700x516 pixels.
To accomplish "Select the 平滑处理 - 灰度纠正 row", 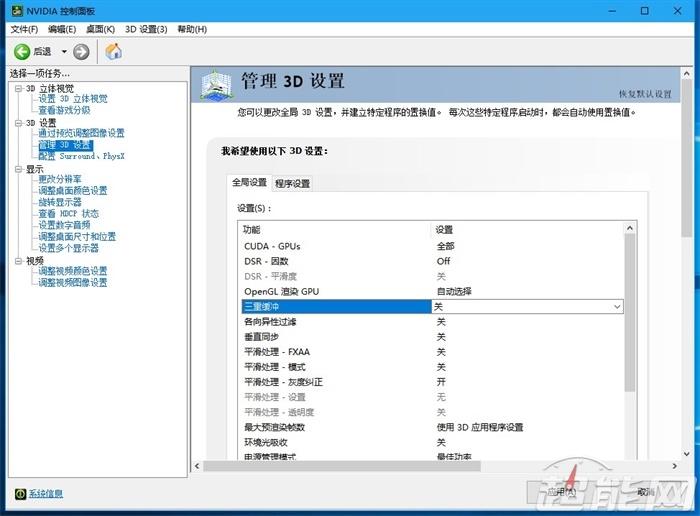I will 432,382.
